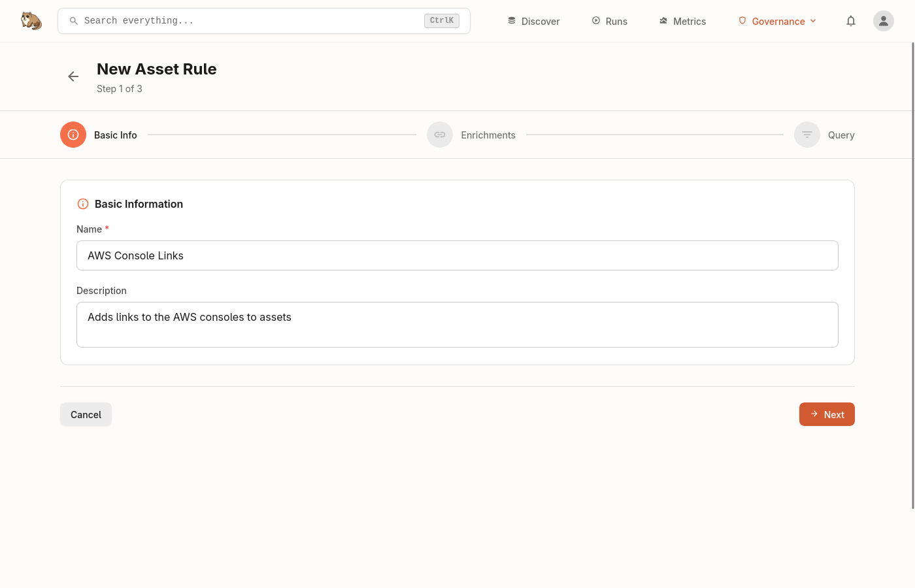Click the Basic Info step circle icon
915x588 pixels.
[x=73, y=135]
